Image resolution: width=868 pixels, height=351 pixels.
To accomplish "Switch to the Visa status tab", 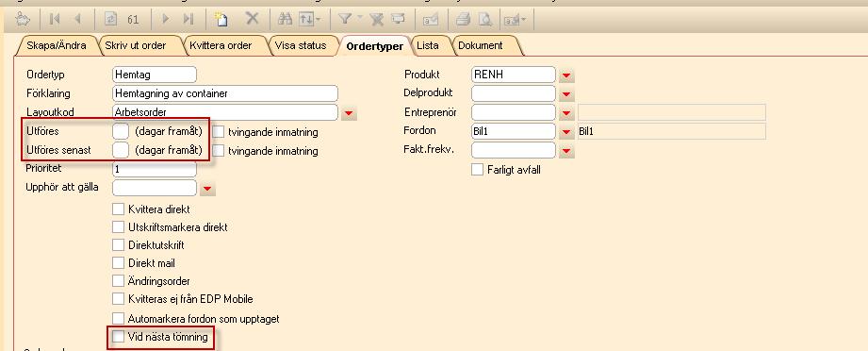I will [301, 45].
